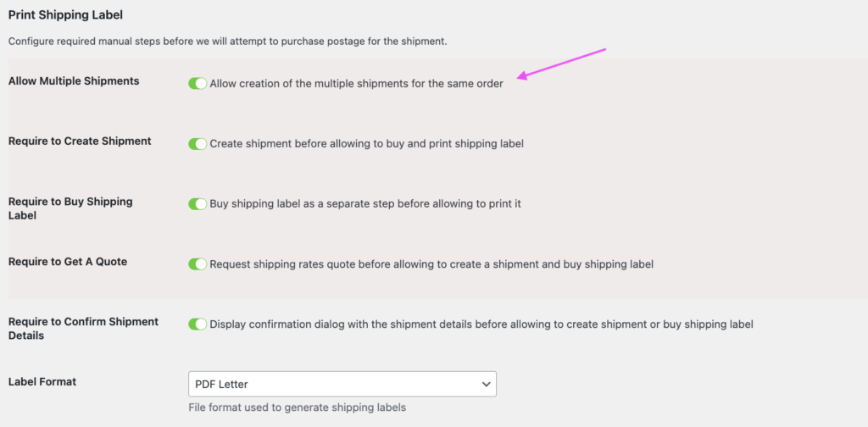The image size is (868, 427).
Task: Click the "Display confirmation dialog" description text
Action: click(x=481, y=324)
